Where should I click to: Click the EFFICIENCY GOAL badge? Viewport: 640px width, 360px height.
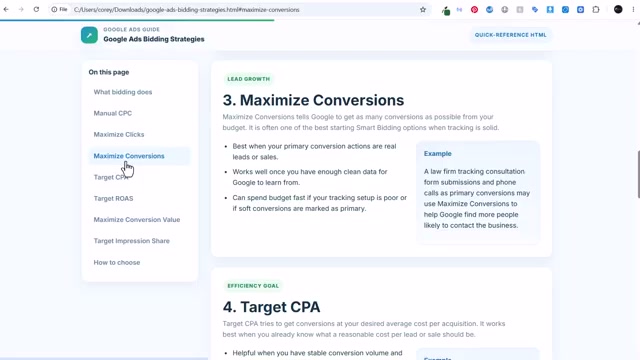[253, 286]
